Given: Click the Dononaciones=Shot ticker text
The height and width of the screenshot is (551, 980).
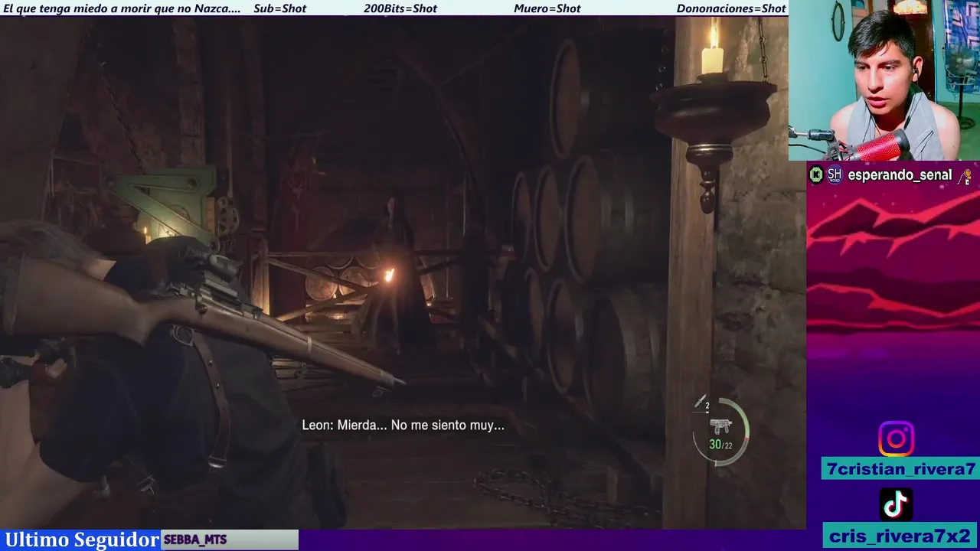Looking at the screenshot, I should coord(731,8).
